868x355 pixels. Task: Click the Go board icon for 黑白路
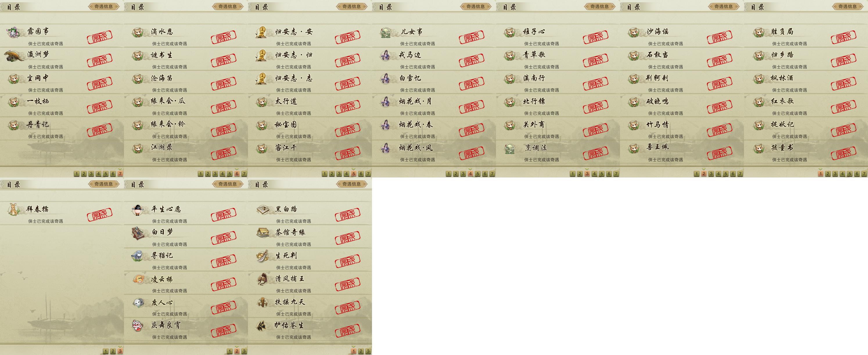[x=263, y=209]
